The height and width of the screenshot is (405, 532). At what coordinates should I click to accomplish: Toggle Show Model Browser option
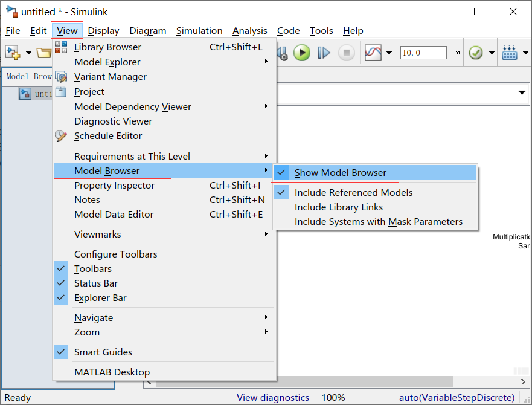point(375,173)
